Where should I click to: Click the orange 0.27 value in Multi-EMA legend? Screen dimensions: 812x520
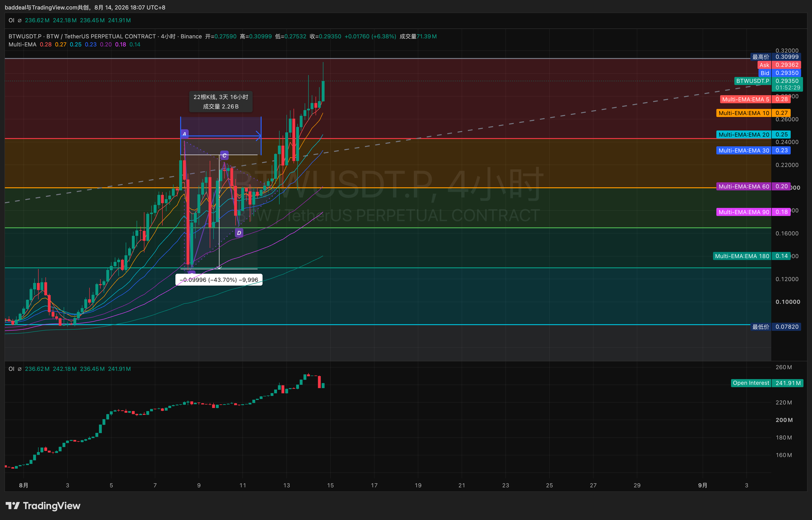click(61, 45)
